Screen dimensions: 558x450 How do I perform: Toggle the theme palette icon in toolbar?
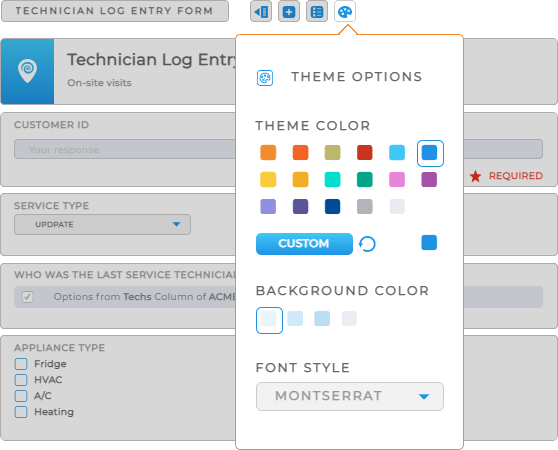coord(345,11)
